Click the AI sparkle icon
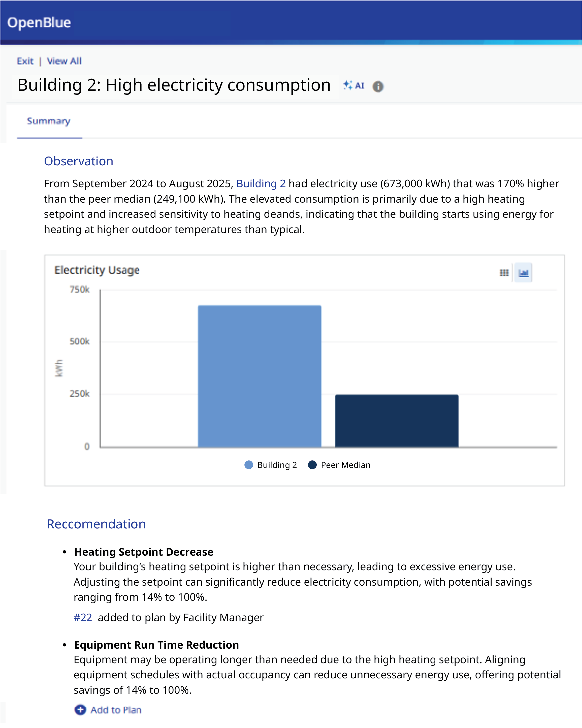Viewport: 582px width, 728px height. [x=348, y=85]
